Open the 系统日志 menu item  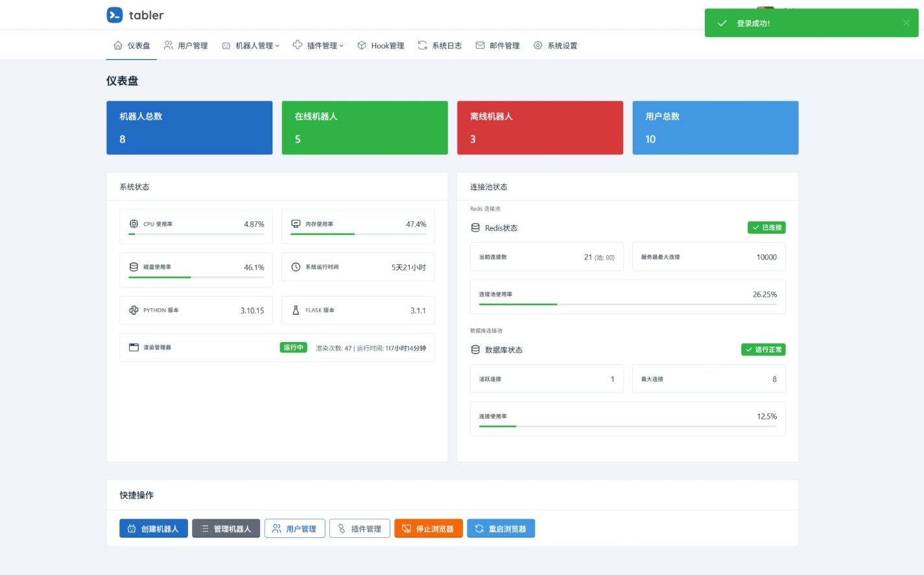tap(440, 45)
